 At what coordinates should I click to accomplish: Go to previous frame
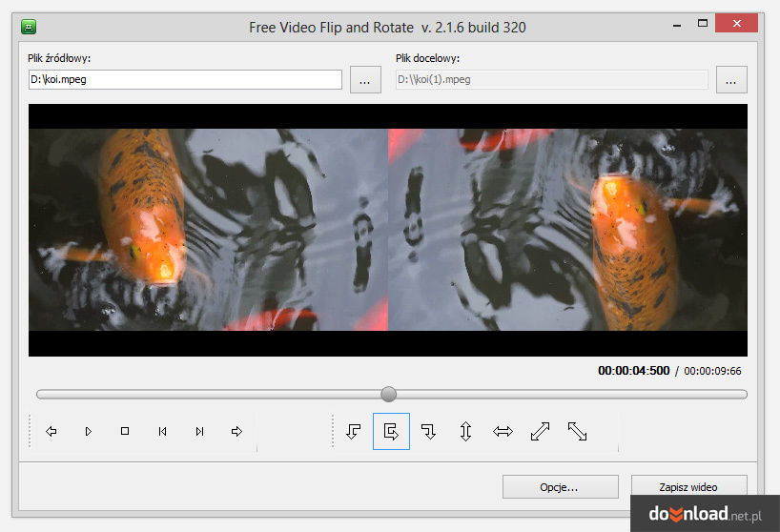[x=162, y=431]
